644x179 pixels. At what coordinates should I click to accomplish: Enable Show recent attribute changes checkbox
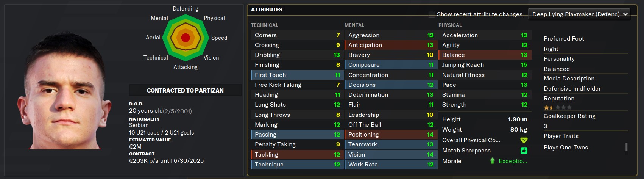(432, 15)
